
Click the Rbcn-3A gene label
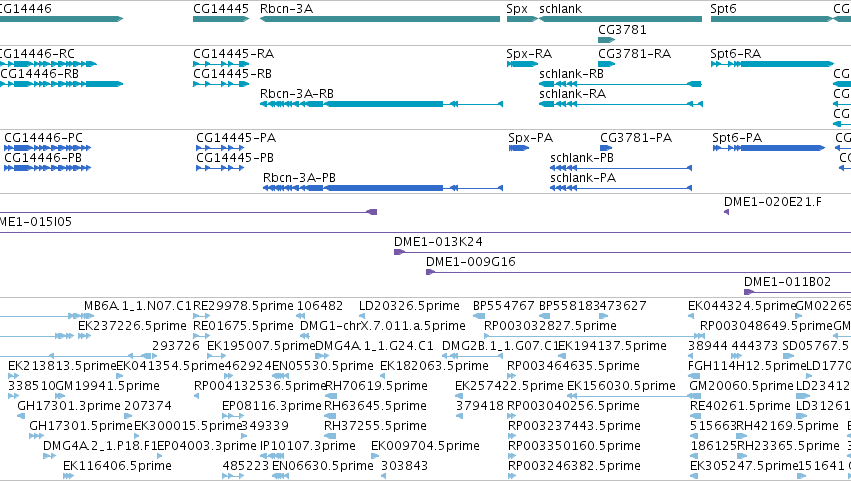[x=286, y=9]
